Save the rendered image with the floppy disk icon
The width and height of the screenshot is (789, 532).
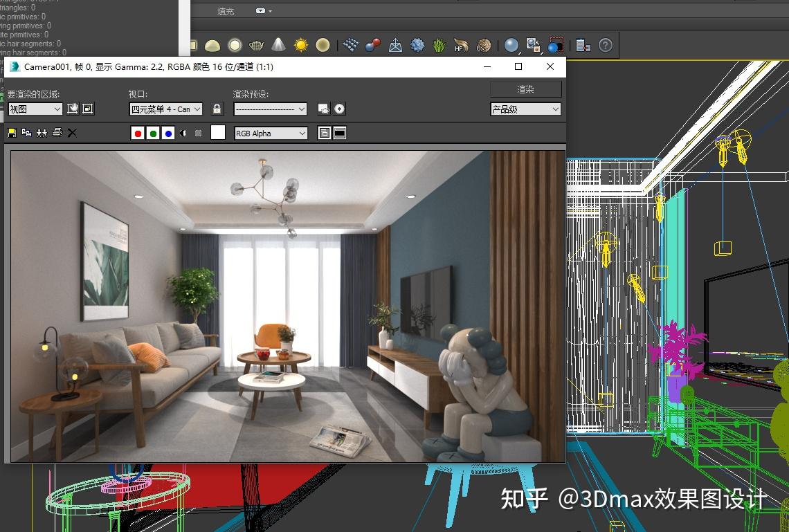coord(12,133)
